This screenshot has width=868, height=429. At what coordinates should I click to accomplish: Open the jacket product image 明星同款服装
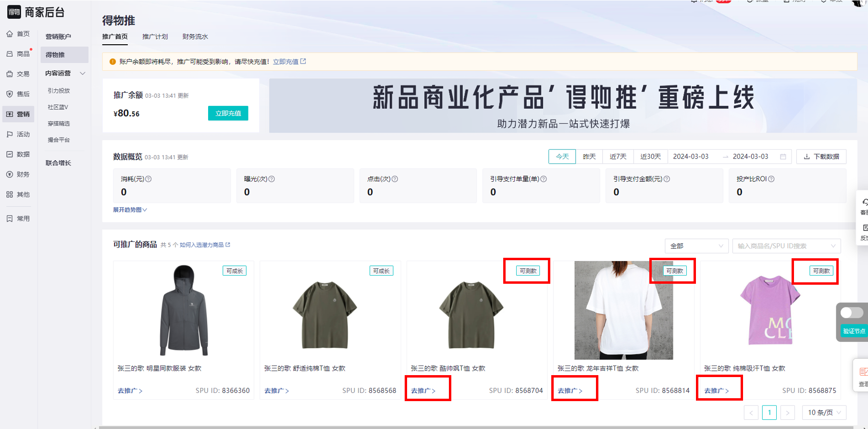[x=184, y=310]
